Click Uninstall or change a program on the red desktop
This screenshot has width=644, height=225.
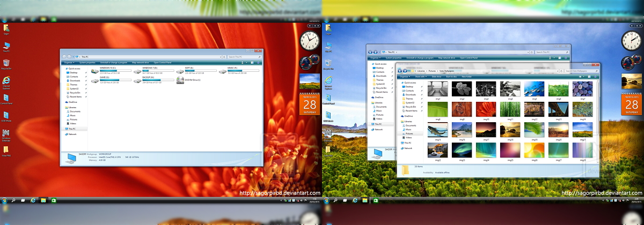tap(114, 63)
